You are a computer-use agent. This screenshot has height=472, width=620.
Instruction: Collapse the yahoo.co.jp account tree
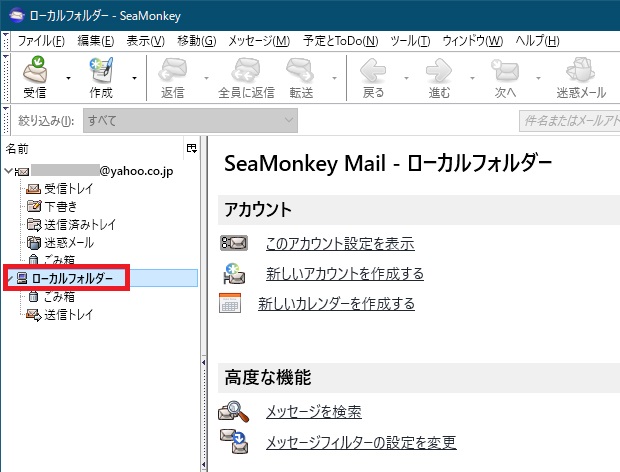click(9, 171)
